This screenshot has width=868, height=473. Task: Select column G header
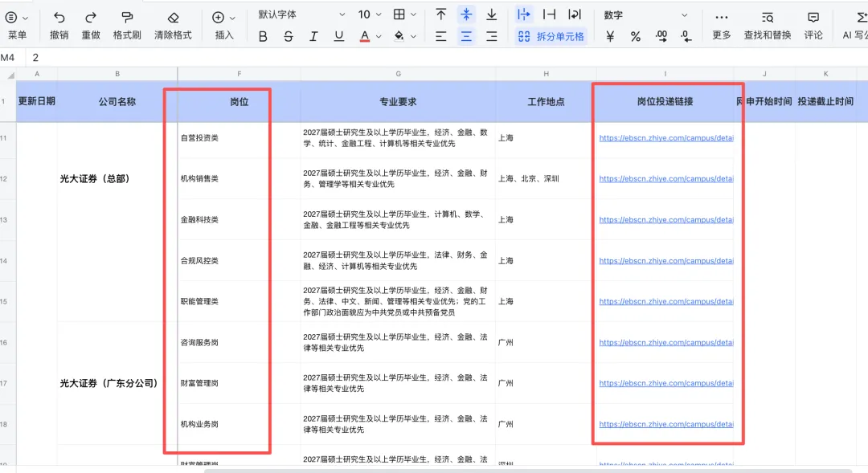pos(398,74)
